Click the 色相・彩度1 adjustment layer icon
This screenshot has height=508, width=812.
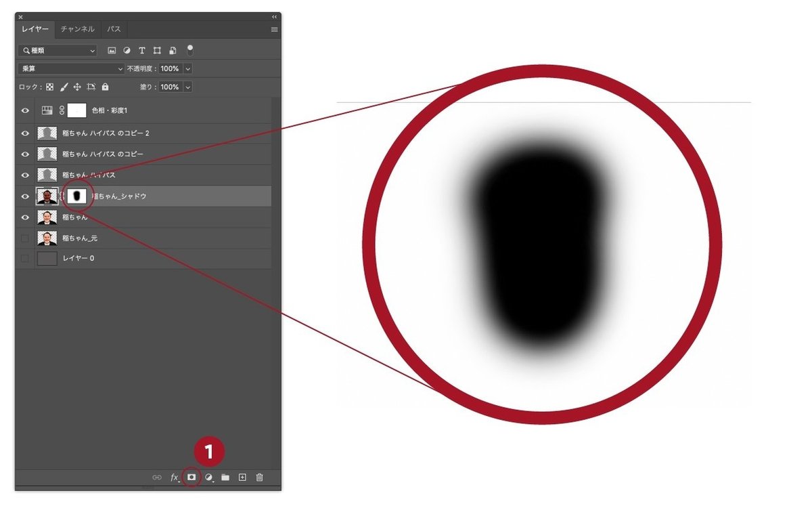[47, 110]
